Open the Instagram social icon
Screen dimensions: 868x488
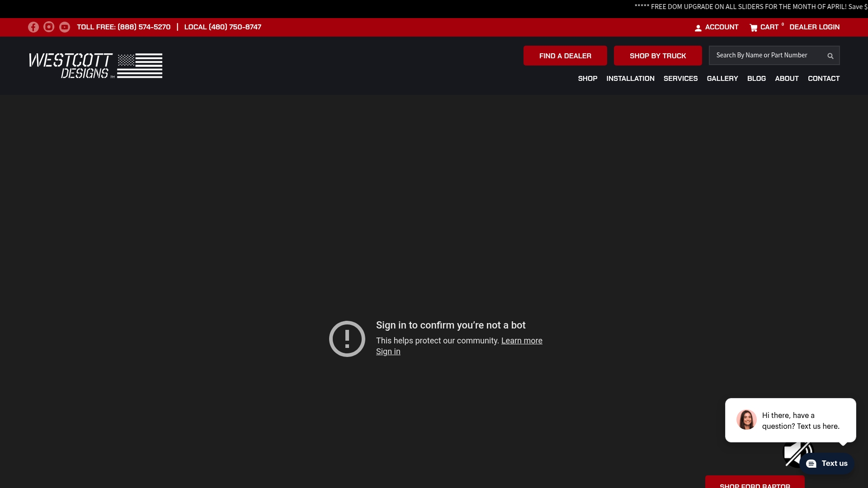click(49, 27)
